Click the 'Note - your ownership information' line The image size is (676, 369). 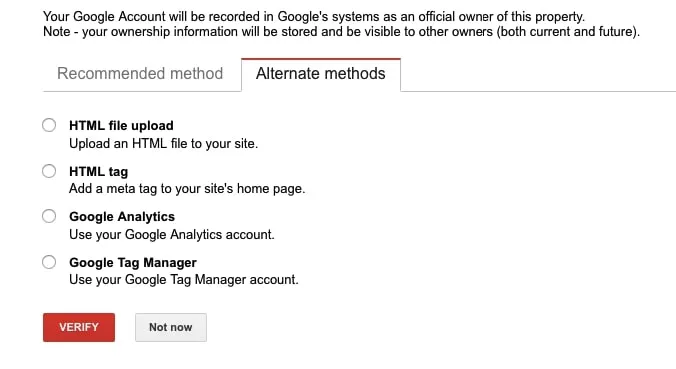tap(341, 32)
